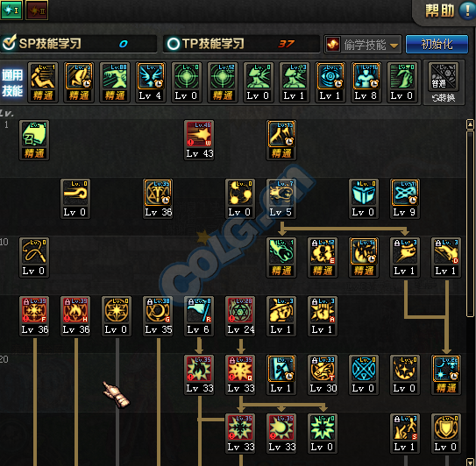Click the vertical scrollbar thumb
The image size is (476, 466).
(470, 224)
